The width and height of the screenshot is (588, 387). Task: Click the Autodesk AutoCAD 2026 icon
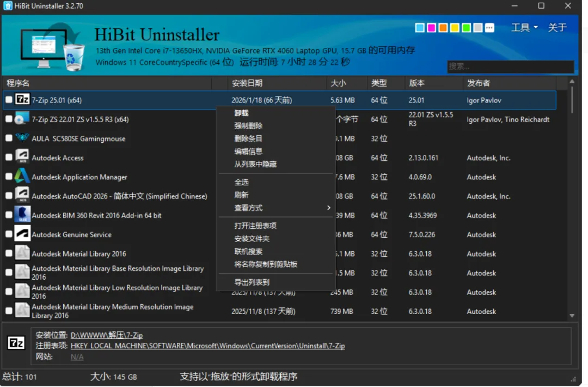[22, 195]
